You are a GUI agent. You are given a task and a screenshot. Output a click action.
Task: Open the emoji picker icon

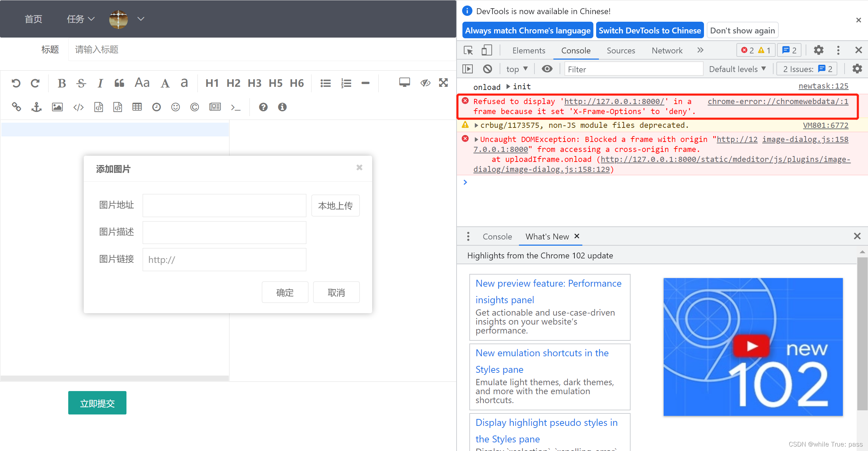(175, 107)
